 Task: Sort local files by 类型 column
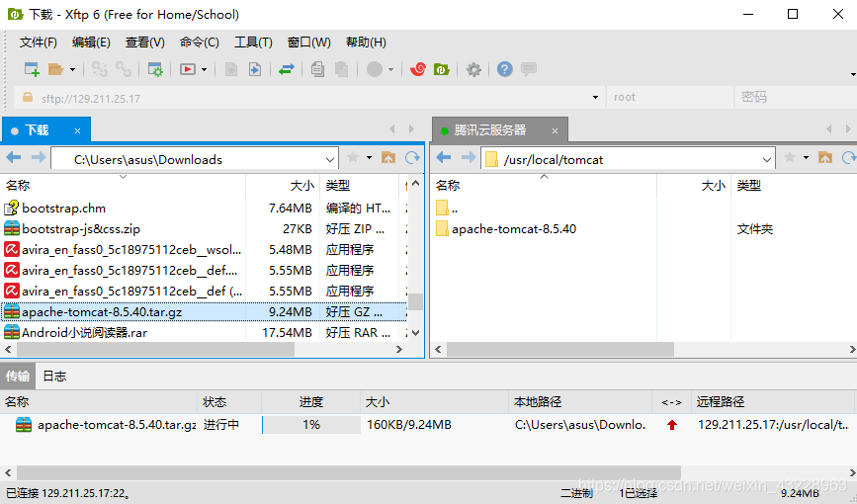click(x=360, y=186)
